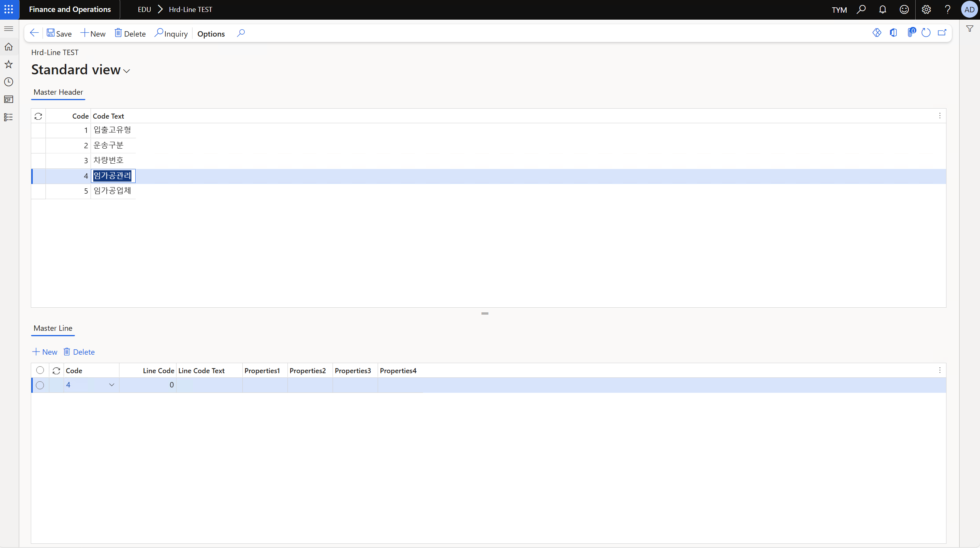Click the notification bell icon

click(883, 10)
